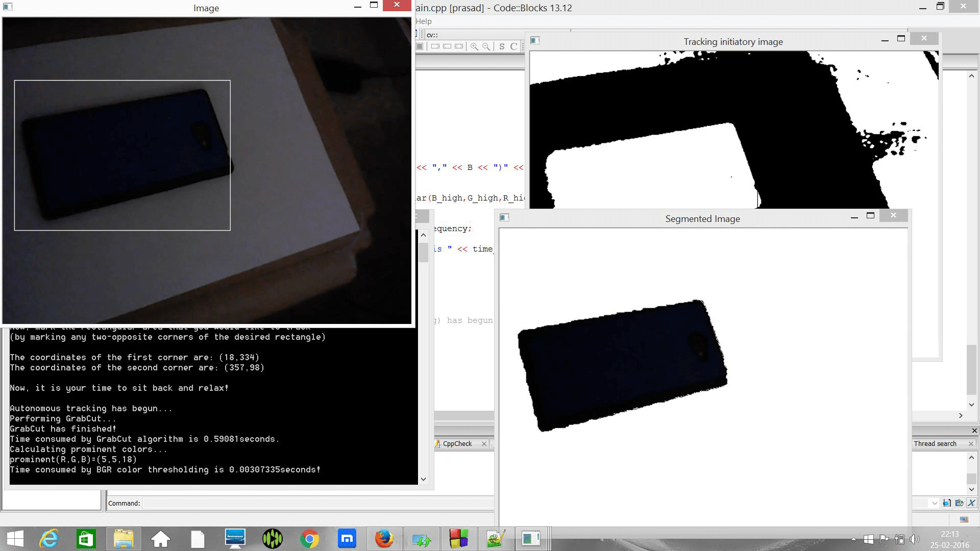Minimize the Segmented Image window
980x551 pixels.
(x=854, y=217)
